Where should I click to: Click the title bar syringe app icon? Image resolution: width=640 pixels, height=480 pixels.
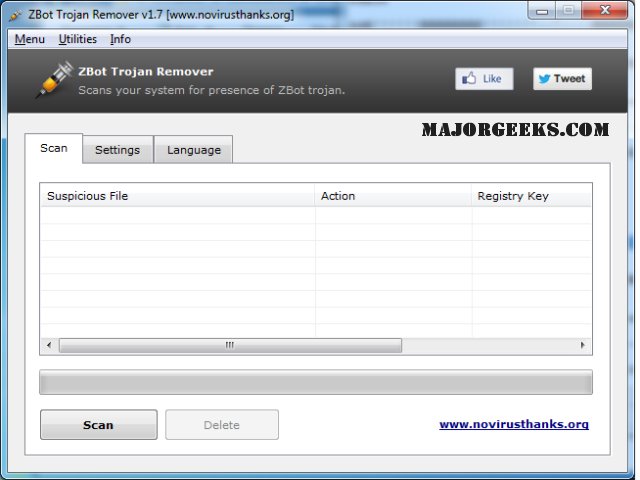(x=16, y=15)
